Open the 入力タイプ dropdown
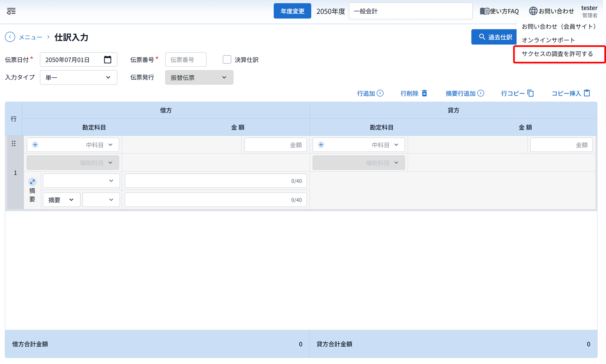606x364 pixels. (x=79, y=77)
